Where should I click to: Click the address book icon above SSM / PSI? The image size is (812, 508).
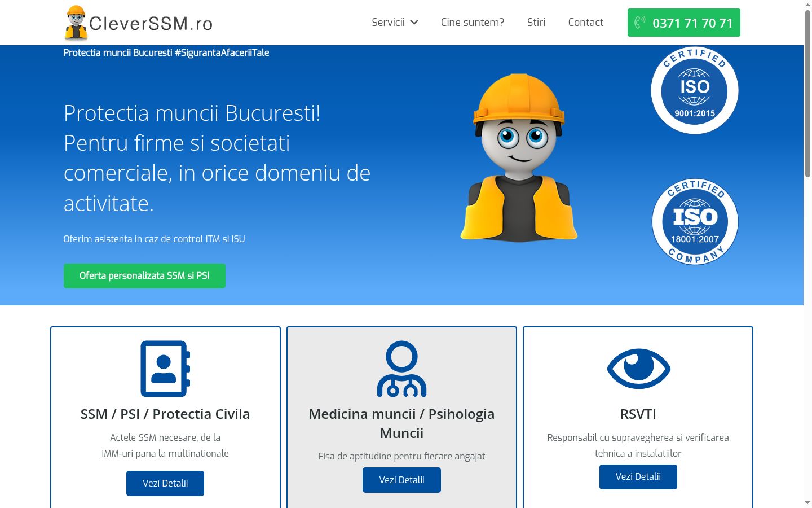click(x=165, y=369)
